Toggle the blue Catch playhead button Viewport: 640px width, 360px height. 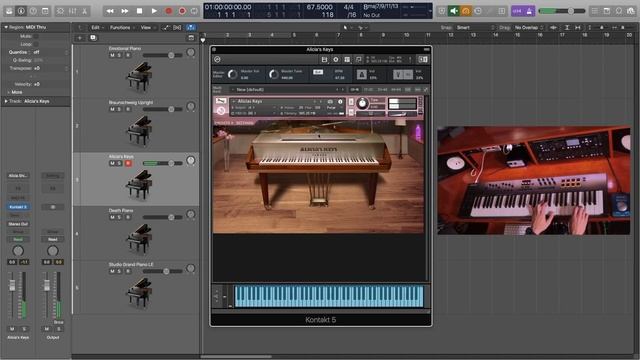(x=191, y=27)
